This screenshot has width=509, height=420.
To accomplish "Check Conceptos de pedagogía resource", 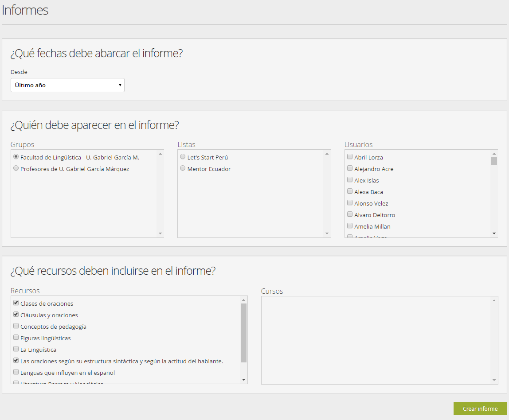I will point(16,326).
